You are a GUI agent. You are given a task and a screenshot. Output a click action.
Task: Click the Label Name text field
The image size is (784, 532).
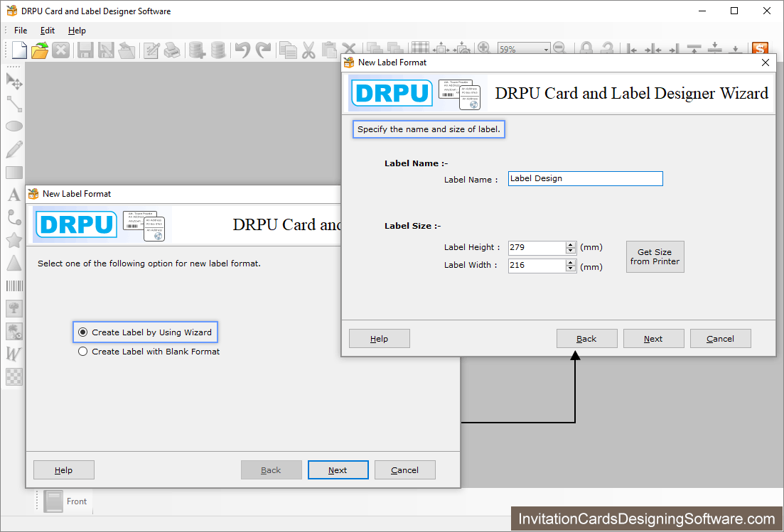click(x=586, y=179)
